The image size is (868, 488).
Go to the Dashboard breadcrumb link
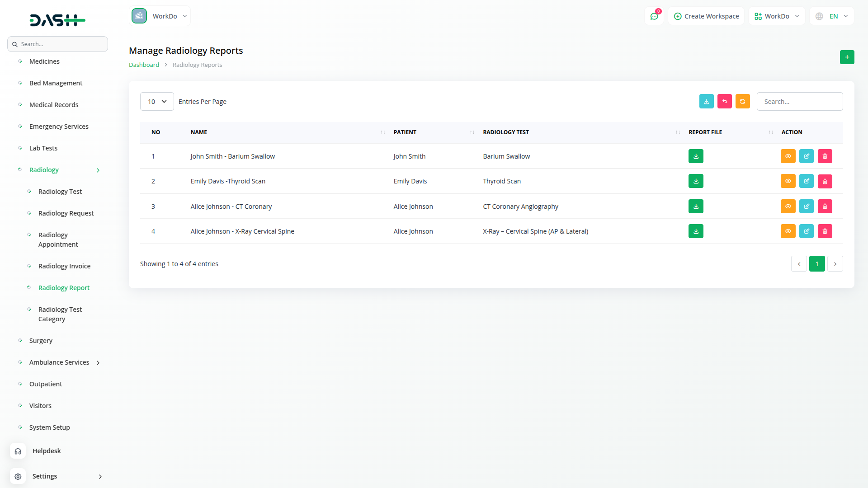[144, 65]
